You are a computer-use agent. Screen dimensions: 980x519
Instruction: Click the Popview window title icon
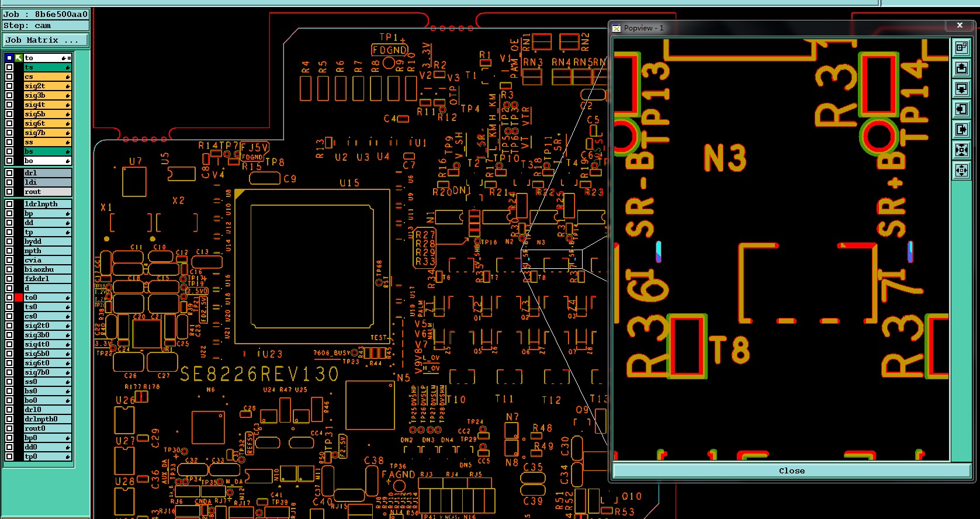(617, 28)
